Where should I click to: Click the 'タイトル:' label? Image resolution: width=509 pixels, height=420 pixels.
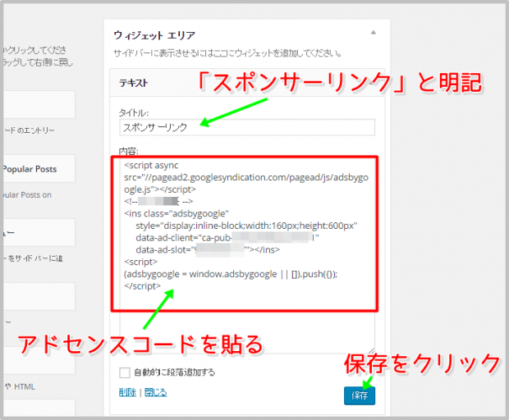(x=134, y=112)
